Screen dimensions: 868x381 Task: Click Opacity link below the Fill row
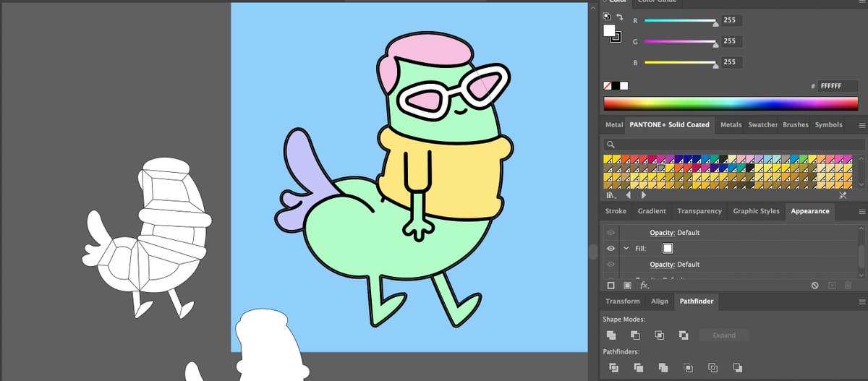click(663, 265)
